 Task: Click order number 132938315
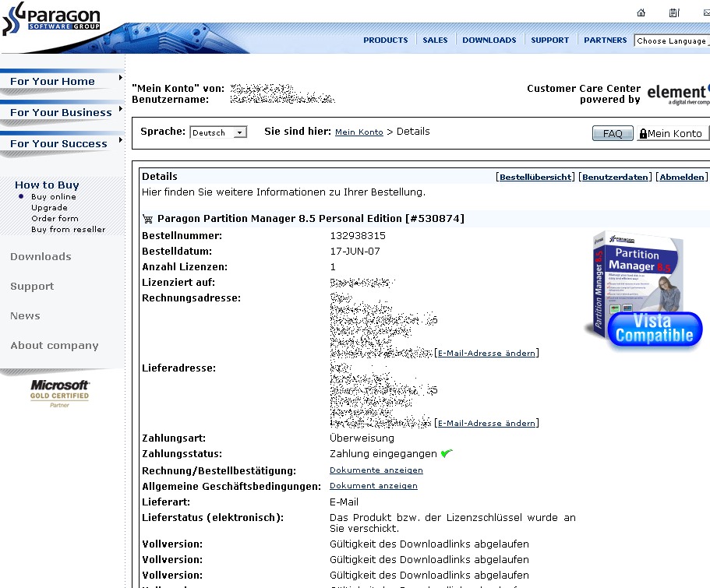click(x=358, y=236)
